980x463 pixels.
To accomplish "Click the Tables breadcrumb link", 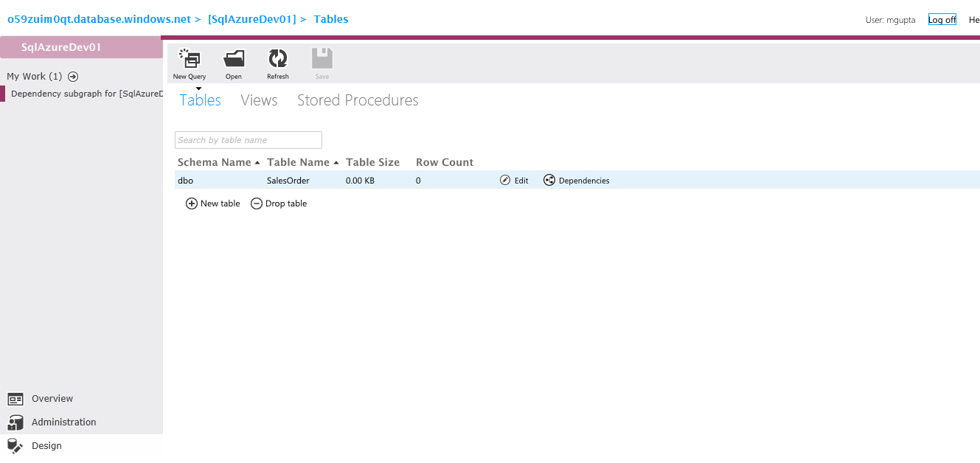I will [x=331, y=19].
